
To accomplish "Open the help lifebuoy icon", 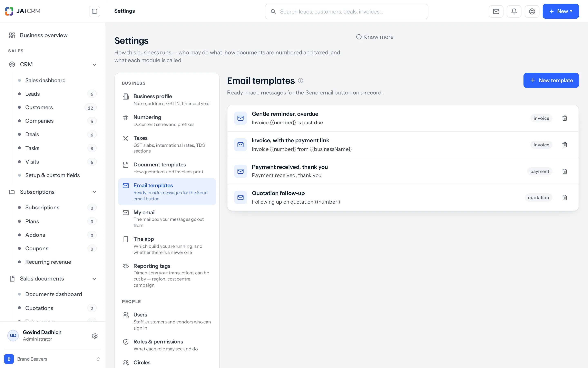I will click(532, 11).
